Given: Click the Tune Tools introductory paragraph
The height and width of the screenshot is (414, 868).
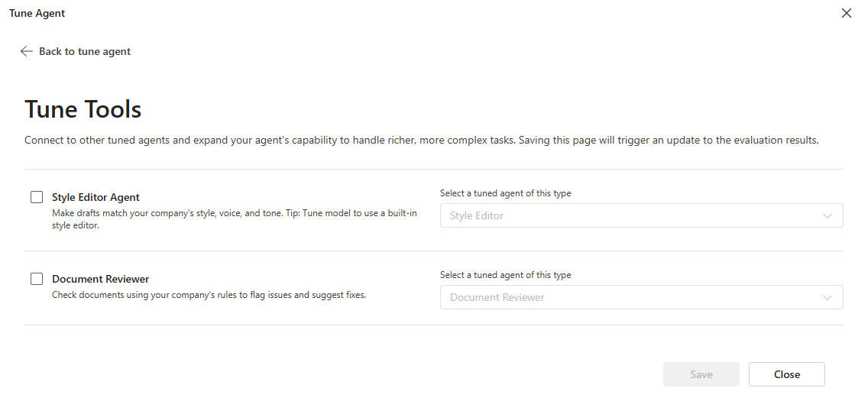Looking at the screenshot, I should coord(421,141).
